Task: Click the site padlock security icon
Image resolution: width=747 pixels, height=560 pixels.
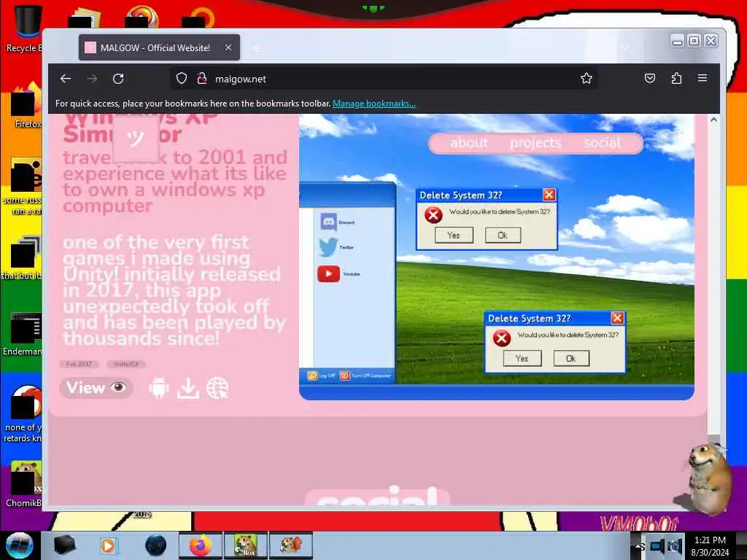Action: point(202,78)
